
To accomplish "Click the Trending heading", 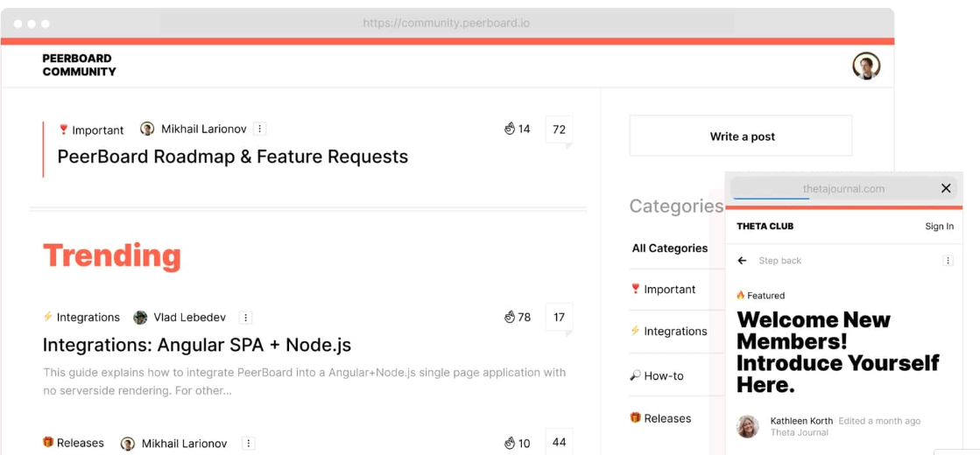I will [x=112, y=255].
